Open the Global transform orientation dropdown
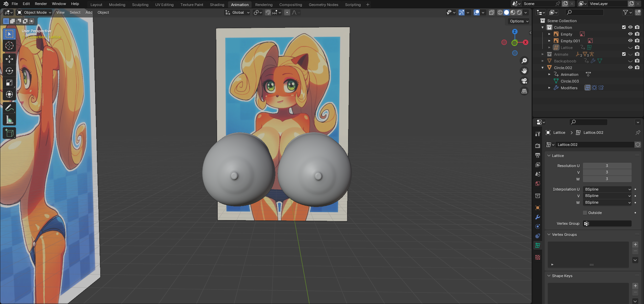 pos(237,12)
